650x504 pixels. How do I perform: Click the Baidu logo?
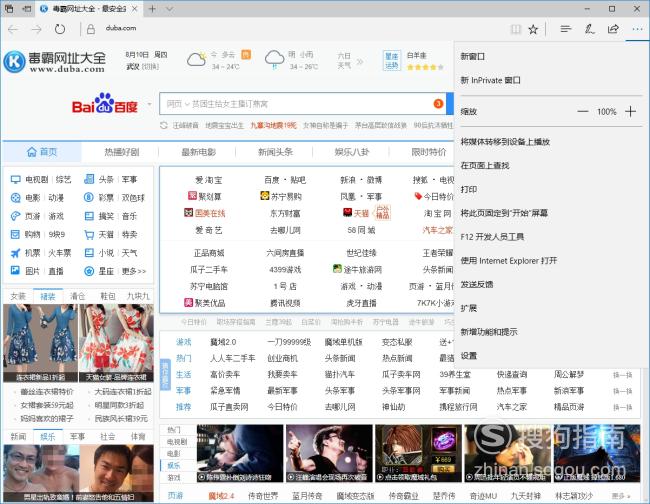point(105,103)
